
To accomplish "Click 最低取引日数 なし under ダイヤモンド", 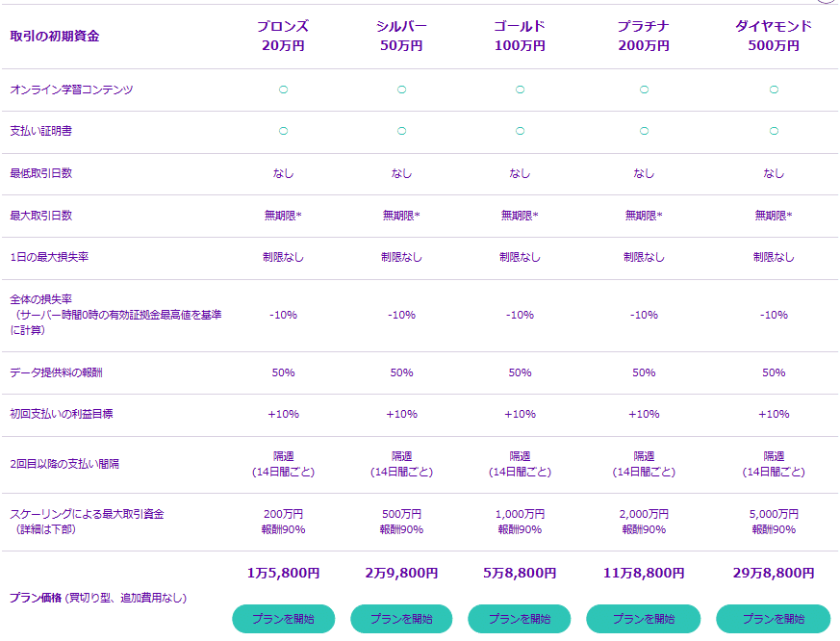I will [774, 173].
